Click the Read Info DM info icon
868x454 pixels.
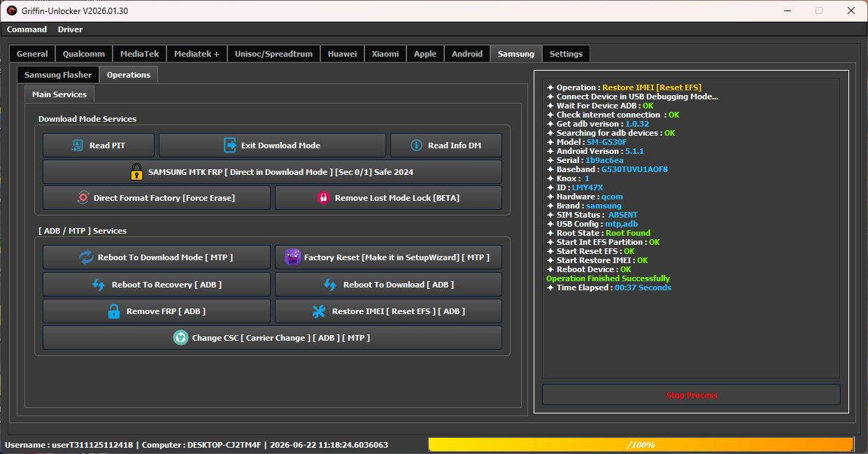point(416,145)
